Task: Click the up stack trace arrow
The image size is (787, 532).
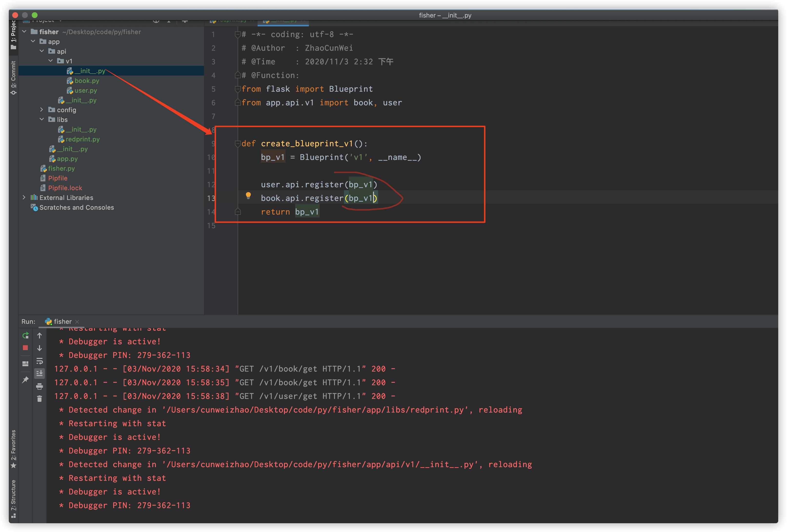Action: click(40, 335)
